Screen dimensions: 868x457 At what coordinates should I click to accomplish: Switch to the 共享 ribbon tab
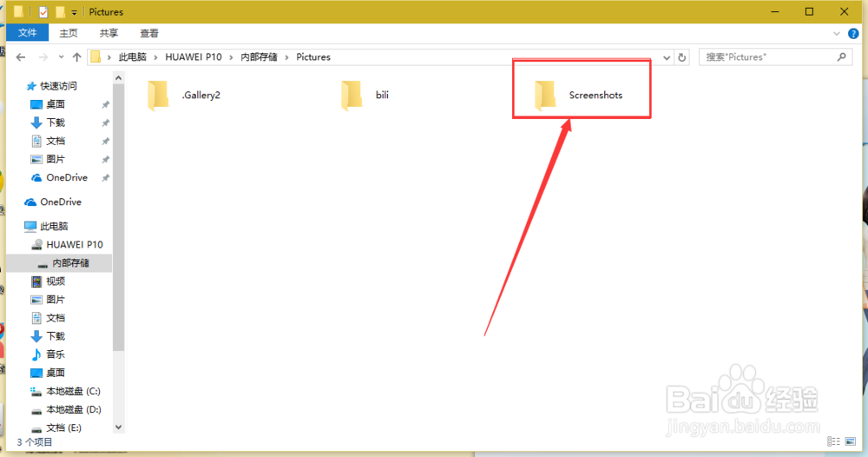pyautogui.click(x=108, y=33)
